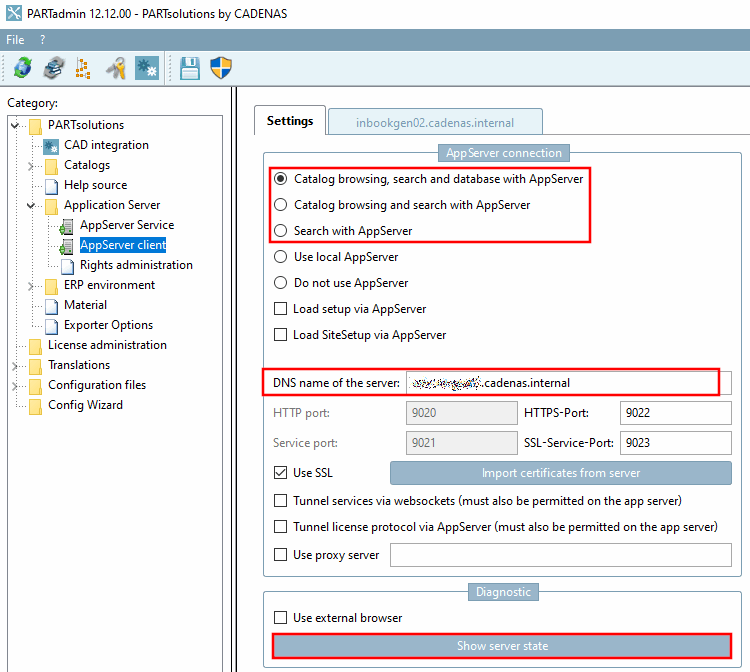Click the PARTsolutions root folder icon
The image size is (750, 672).
[x=35, y=126]
